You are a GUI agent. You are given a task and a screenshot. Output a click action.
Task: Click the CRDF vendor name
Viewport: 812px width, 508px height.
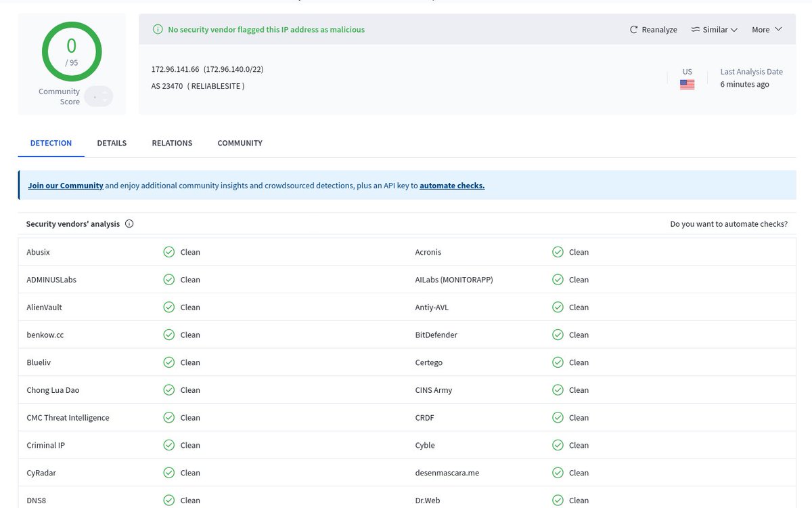pyautogui.click(x=424, y=418)
